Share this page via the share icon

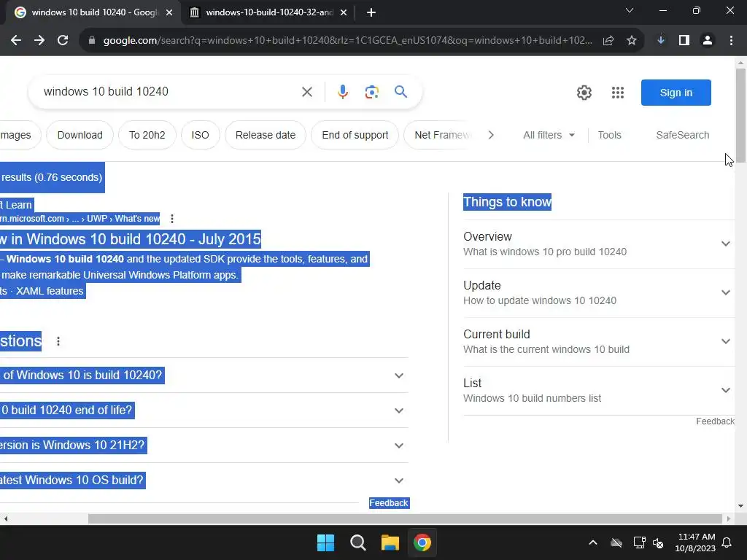tap(608, 41)
